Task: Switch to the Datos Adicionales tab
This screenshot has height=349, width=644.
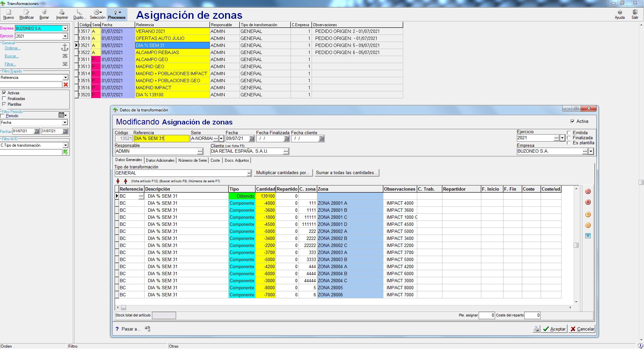Action: [160, 160]
